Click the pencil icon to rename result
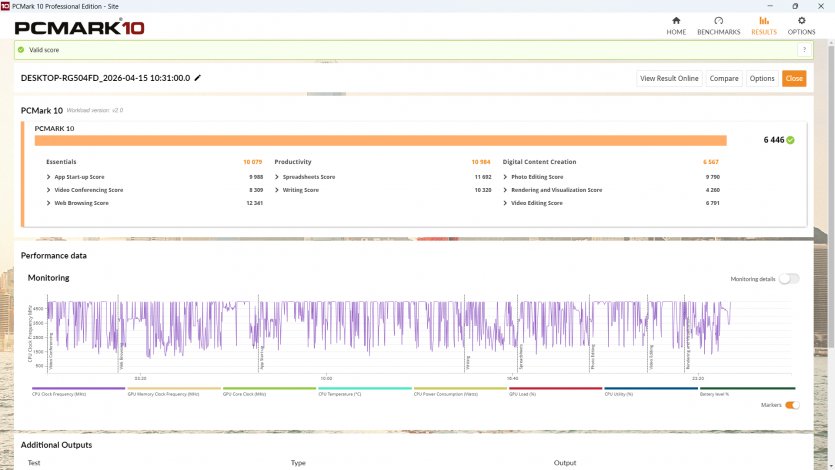The height and width of the screenshot is (470, 835). (x=198, y=78)
